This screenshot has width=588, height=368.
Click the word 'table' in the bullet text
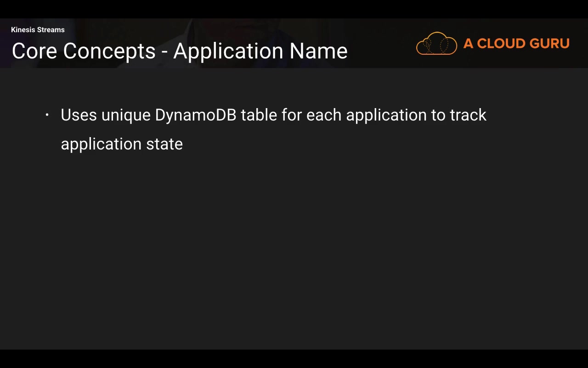[x=259, y=115]
